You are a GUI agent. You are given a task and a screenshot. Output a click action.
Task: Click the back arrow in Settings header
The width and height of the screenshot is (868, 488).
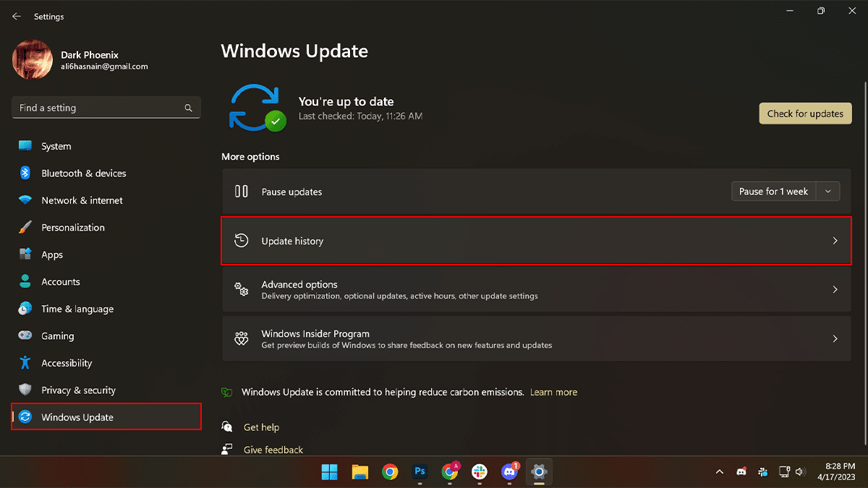17,16
